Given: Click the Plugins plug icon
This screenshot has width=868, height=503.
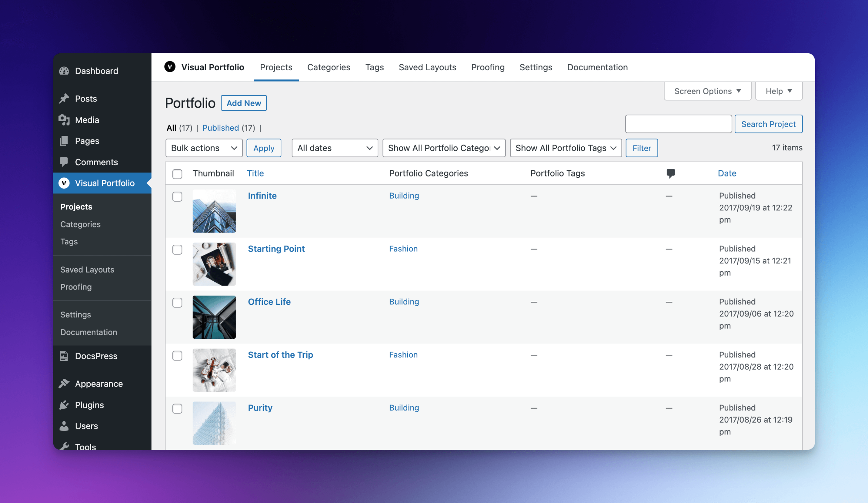Looking at the screenshot, I should coord(64,405).
